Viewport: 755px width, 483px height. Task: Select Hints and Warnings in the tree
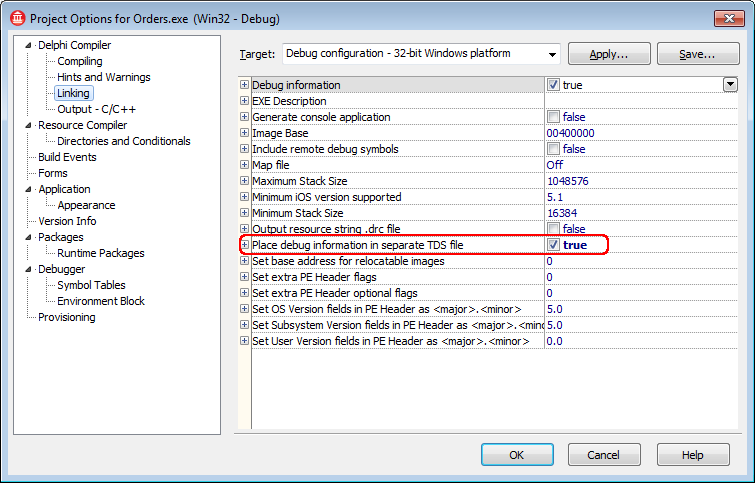(104, 77)
